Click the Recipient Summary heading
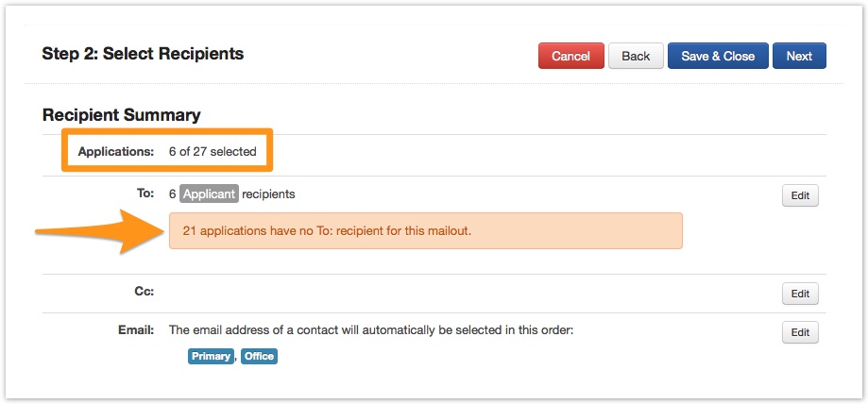The height and width of the screenshot is (404, 868). pos(121,115)
